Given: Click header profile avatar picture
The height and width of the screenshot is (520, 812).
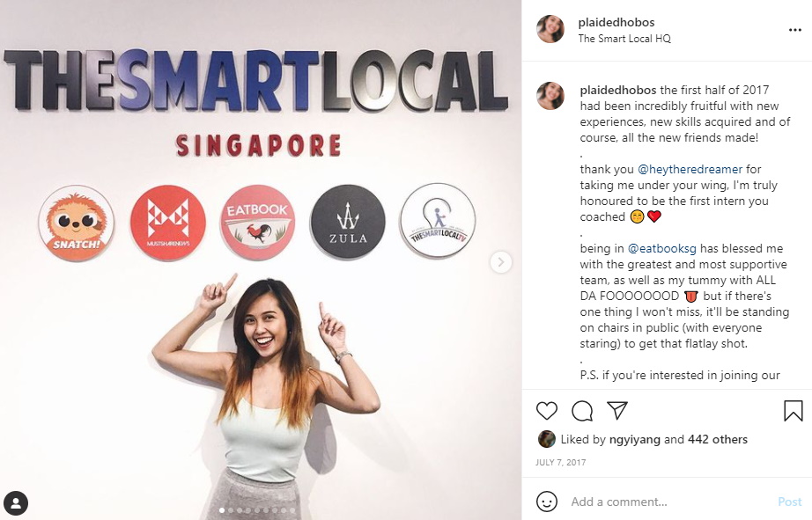Looking at the screenshot, I should click(x=550, y=29).
